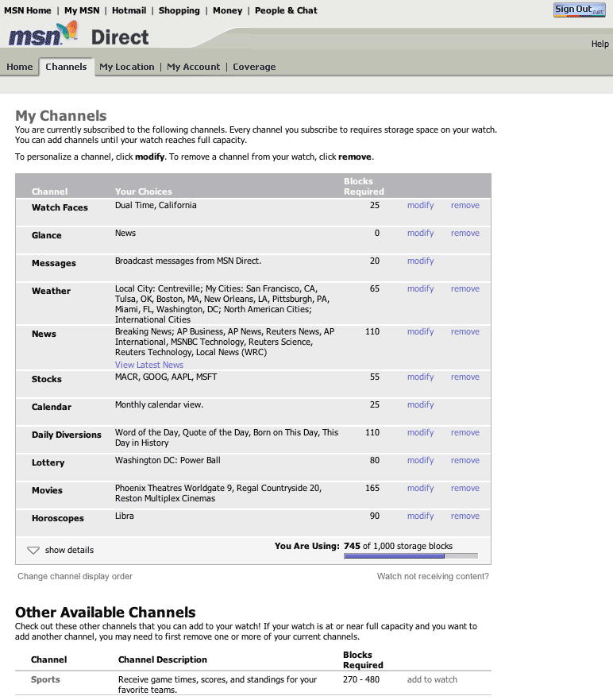This screenshot has height=700, width=613.
Task: Expand the show details triangle
Action: tap(33, 551)
